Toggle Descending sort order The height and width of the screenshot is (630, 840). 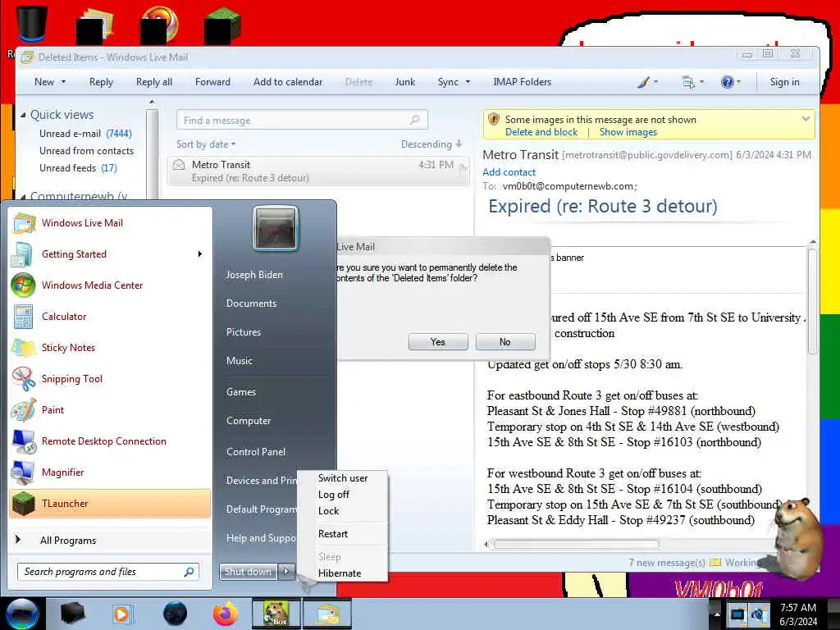(x=431, y=144)
